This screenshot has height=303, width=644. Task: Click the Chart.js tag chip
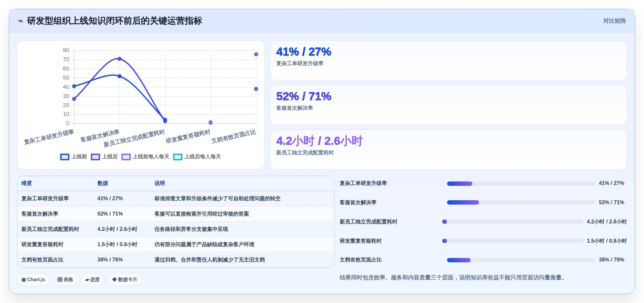click(33, 279)
